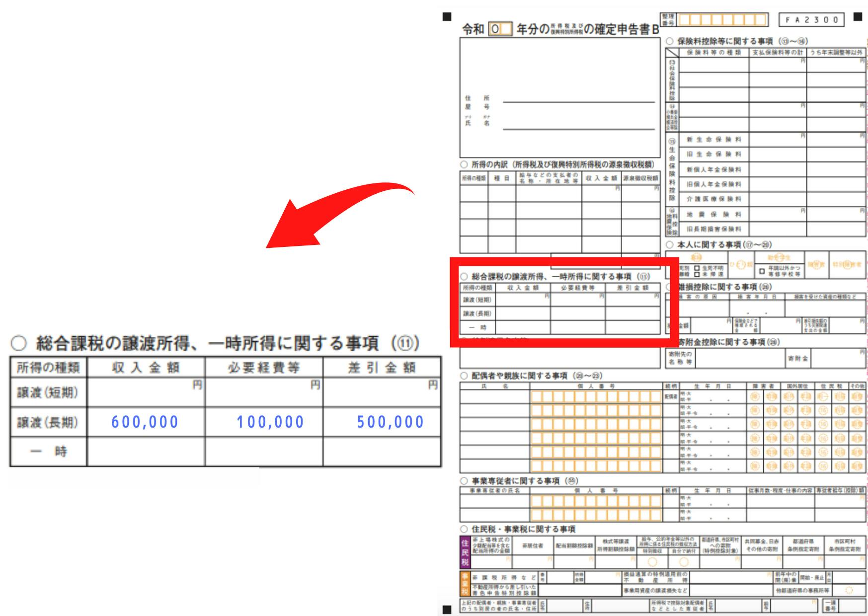Screen dimensions: 868x616
Task: Click the 配偶者や親族に関する事項 heading
Action: pos(532,376)
